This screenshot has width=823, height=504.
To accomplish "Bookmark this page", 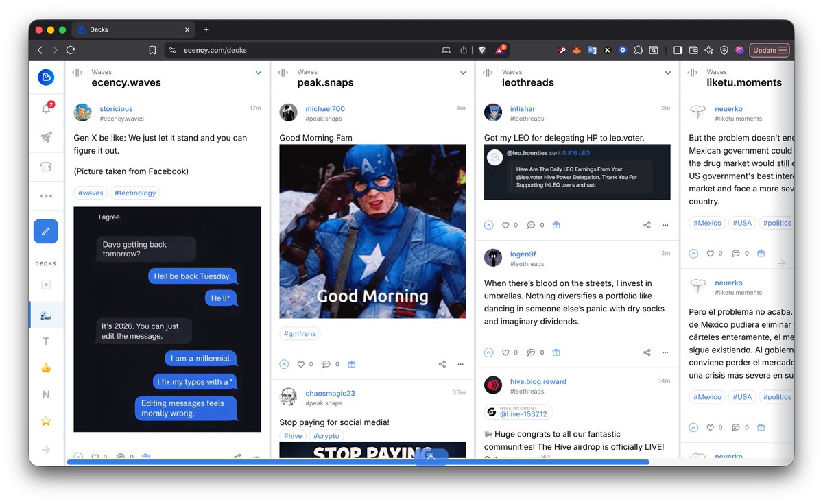I will 152,50.
